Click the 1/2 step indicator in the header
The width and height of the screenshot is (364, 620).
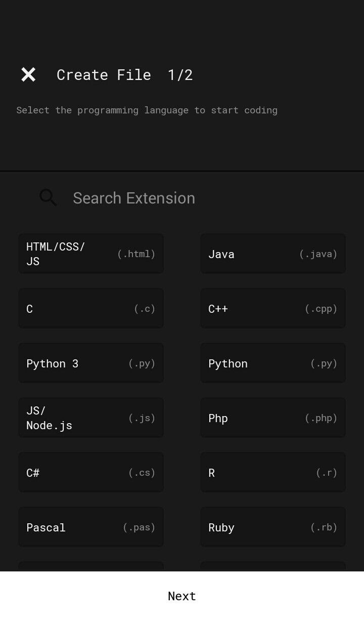coord(181,74)
